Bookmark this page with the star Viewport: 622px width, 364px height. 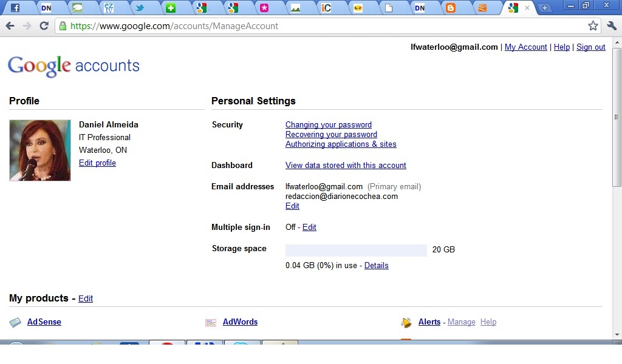tap(593, 26)
